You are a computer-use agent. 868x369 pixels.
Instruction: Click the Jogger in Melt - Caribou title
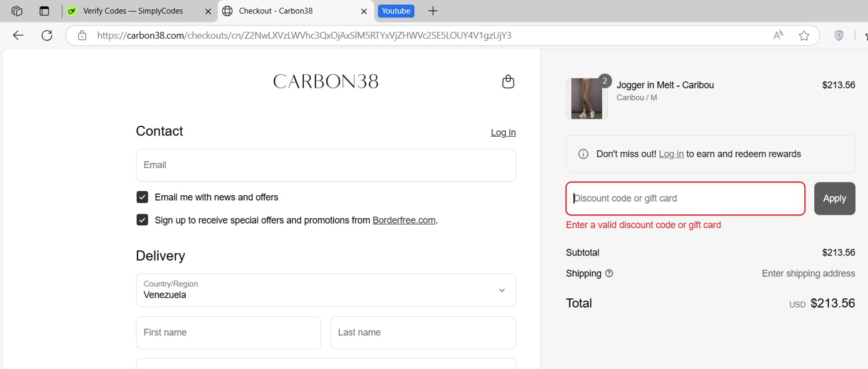[665, 85]
